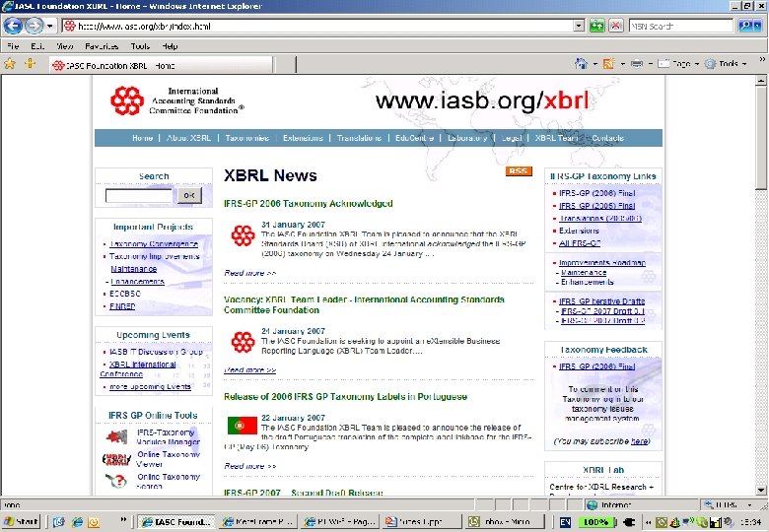Click Internet Explorer quick launch icon

point(77,522)
